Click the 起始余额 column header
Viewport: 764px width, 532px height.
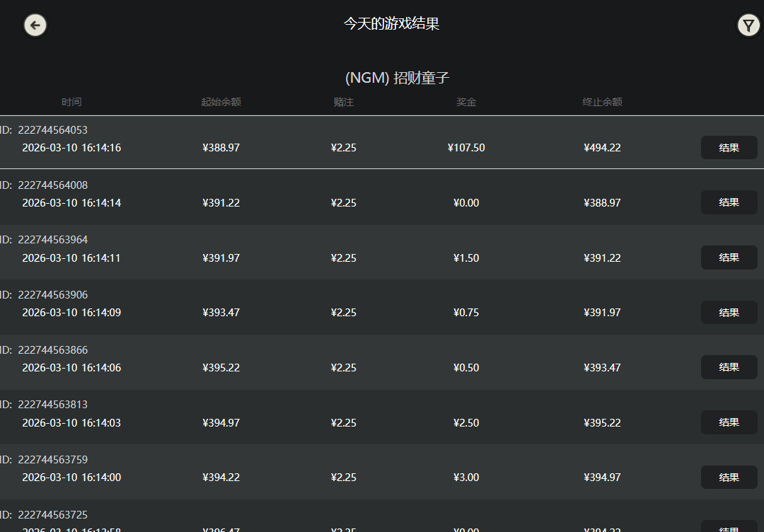tap(221, 102)
